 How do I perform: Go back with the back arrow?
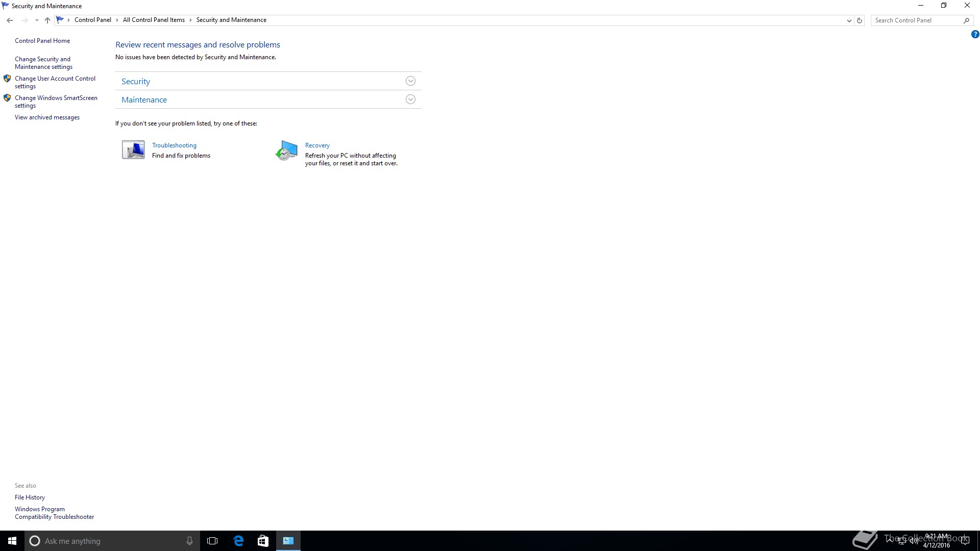click(x=10, y=20)
